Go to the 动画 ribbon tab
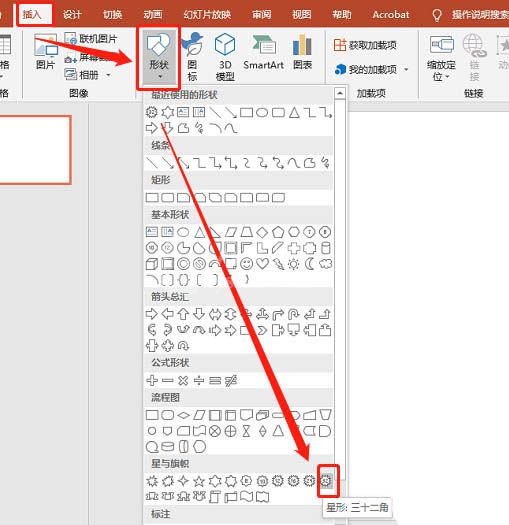Image resolution: width=509 pixels, height=525 pixels. tap(153, 15)
